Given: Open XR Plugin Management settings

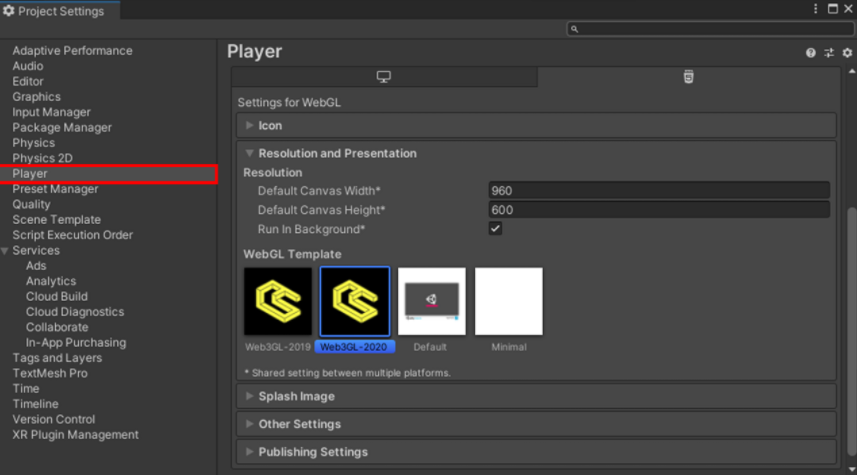Looking at the screenshot, I should 75,434.
